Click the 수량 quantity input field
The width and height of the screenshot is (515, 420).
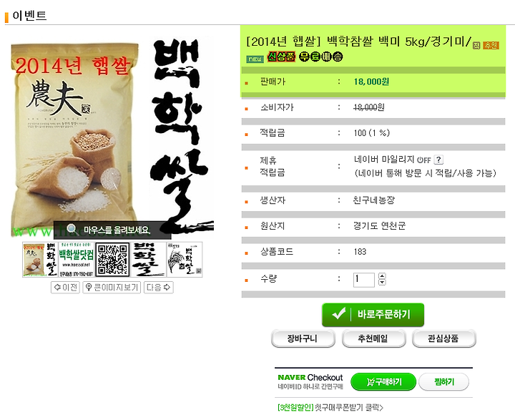(x=363, y=280)
